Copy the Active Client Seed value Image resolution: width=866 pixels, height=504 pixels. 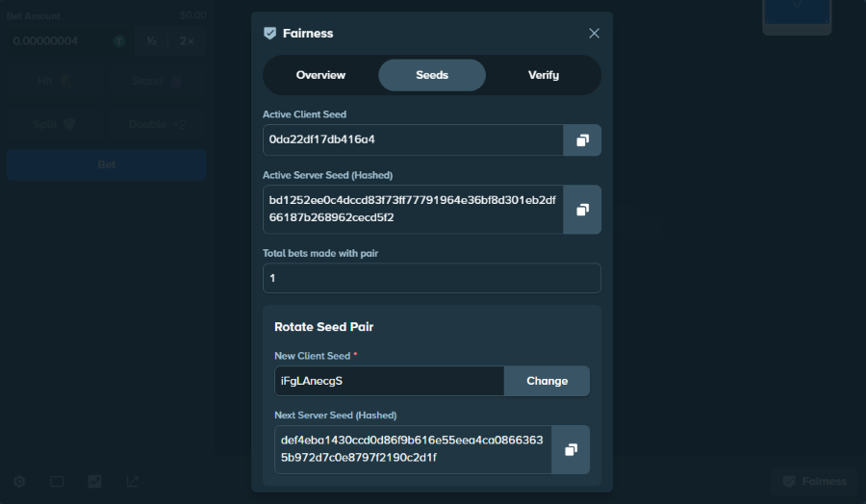pos(582,140)
